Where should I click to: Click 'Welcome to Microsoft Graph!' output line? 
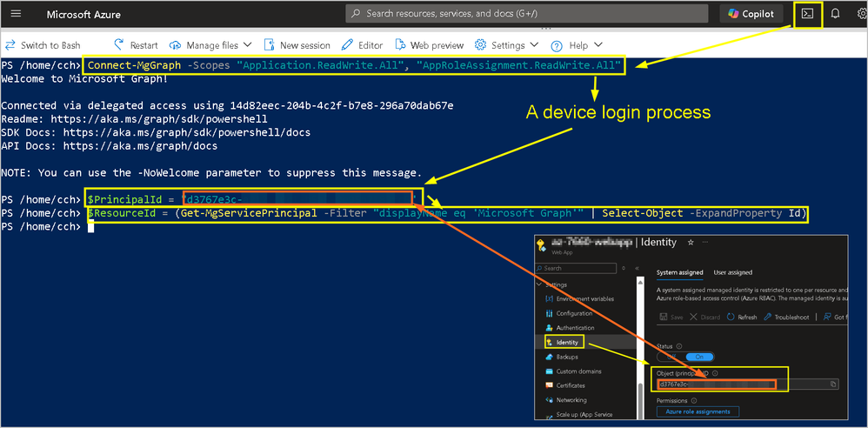point(84,78)
